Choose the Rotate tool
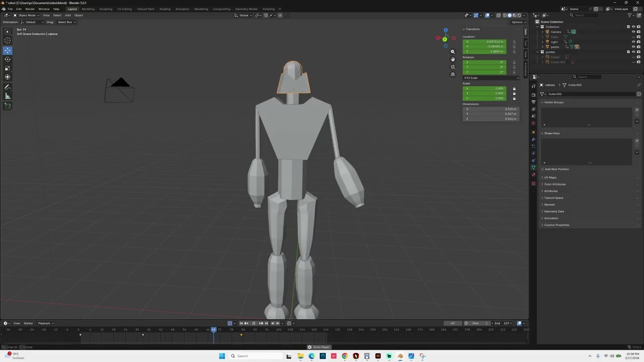This screenshot has height=362, width=644. click(x=8, y=59)
